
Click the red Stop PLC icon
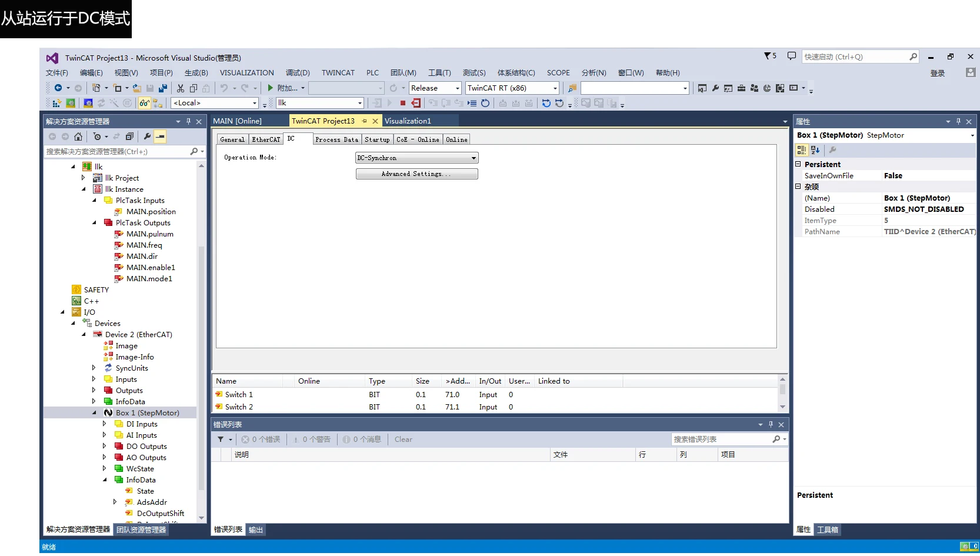[x=403, y=103]
